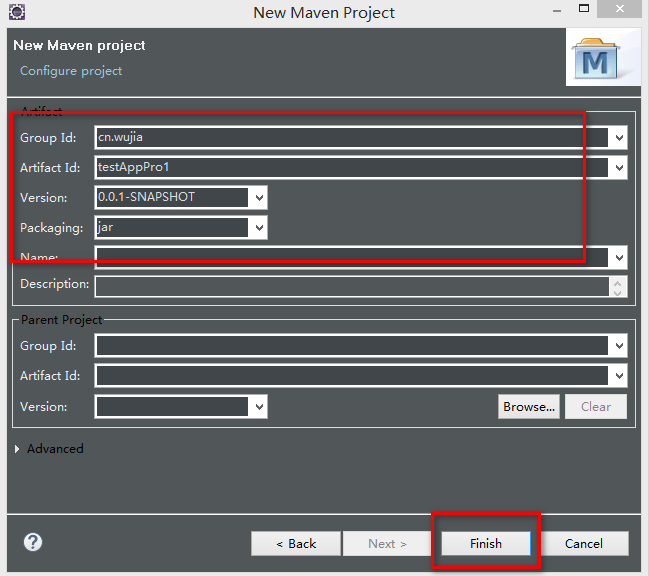The width and height of the screenshot is (649, 576).
Task: Click the Back button
Action: point(296,543)
